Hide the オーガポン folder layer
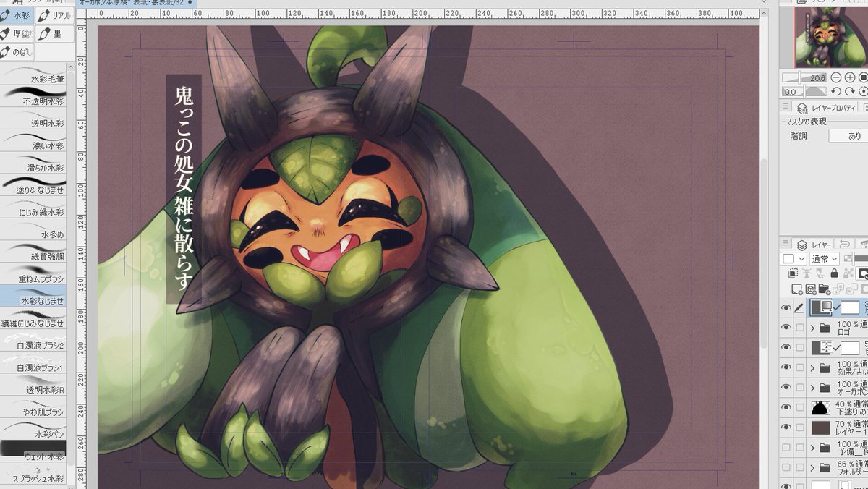The image size is (868, 489). pyautogui.click(x=786, y=388)
